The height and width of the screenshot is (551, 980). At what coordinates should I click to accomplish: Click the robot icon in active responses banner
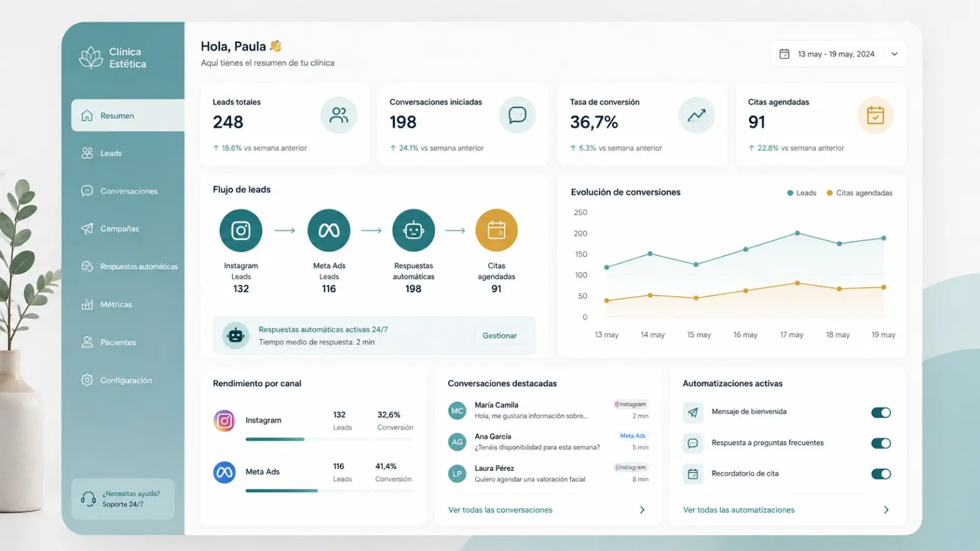click(236, 335)
